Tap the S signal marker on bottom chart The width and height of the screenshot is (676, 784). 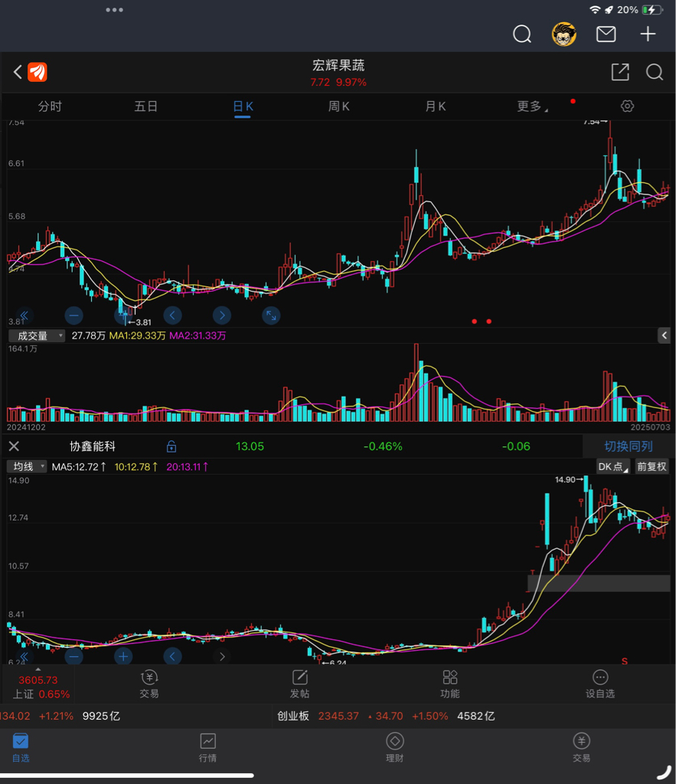tap(625, 661)
